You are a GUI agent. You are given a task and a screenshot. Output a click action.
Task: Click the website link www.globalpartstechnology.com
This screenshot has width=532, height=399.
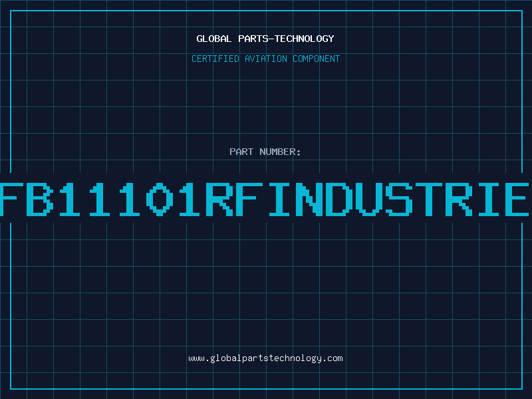[265, 358]
